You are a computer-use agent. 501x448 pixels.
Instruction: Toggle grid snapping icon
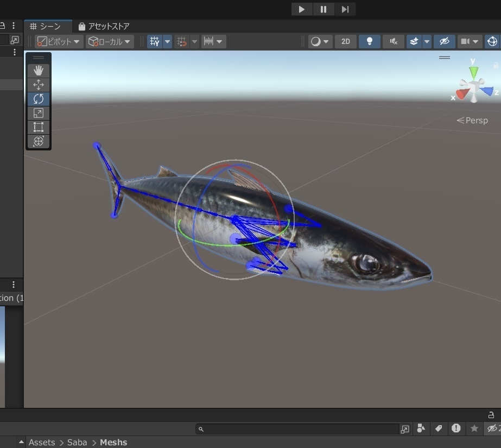pos(182,41)
